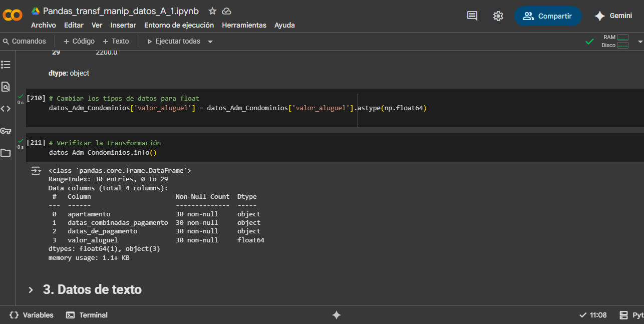Click the green connected check mark near RAM
This screenshot has height=324, width=644.
coord(590,42)
